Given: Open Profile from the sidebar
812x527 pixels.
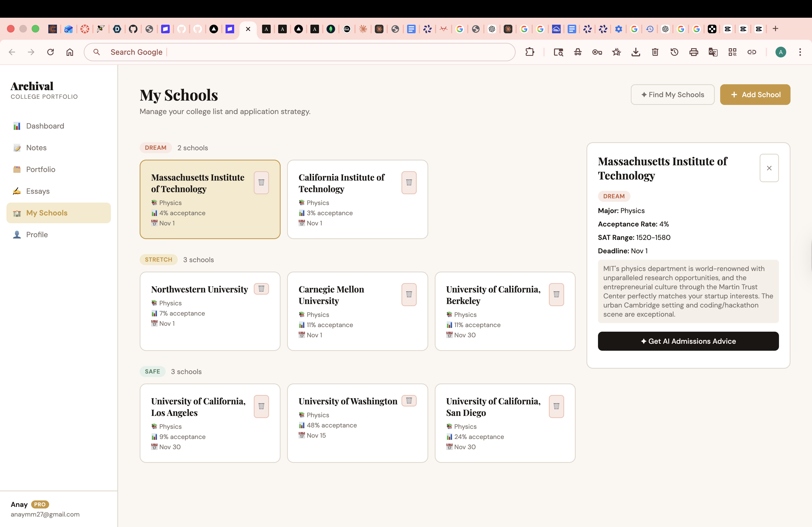Looking at the screenshot, I should coord(37,235).
